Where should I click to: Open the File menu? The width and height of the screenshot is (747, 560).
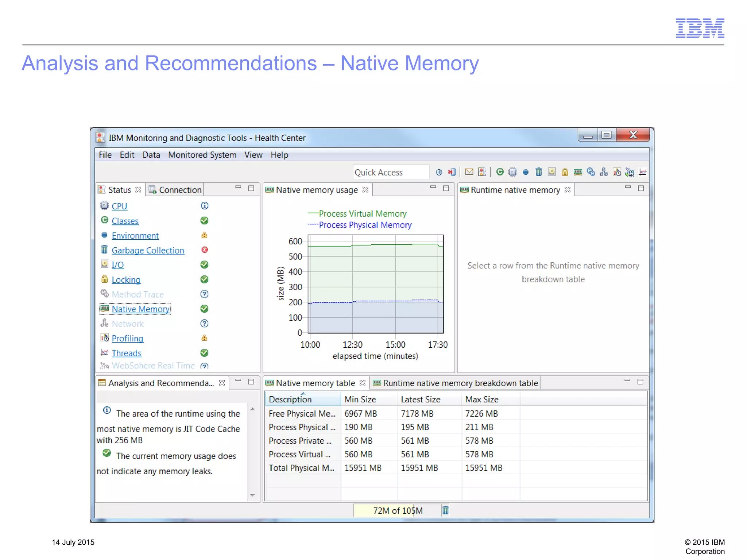click(105, 155)
